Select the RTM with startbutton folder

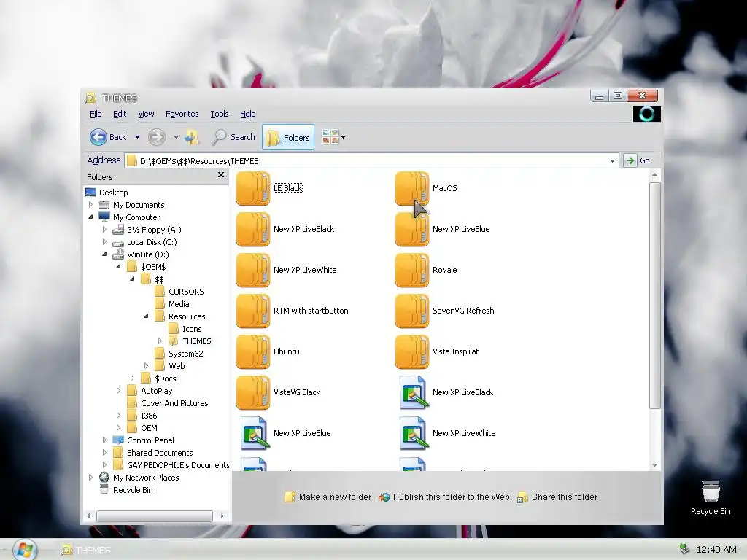tap(292, 311)
